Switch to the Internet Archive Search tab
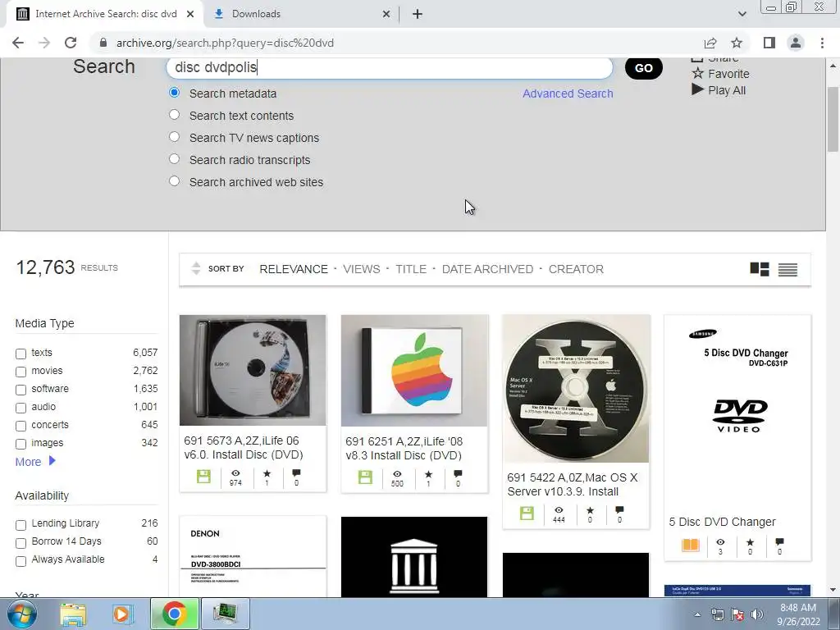Image resolution: width=840 pixels, height=630 pixels. 105,14
